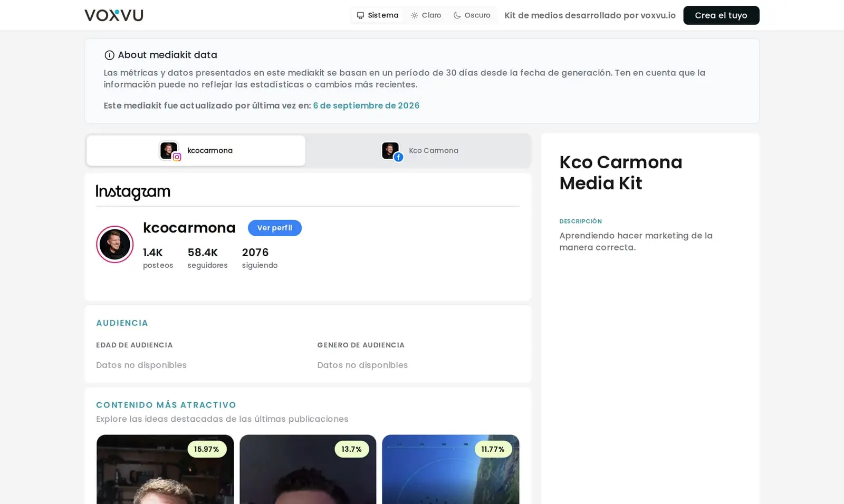Screen dimensions: 844x504
Task: Click the 58.4K seguidores count
Action: [207, 258]
